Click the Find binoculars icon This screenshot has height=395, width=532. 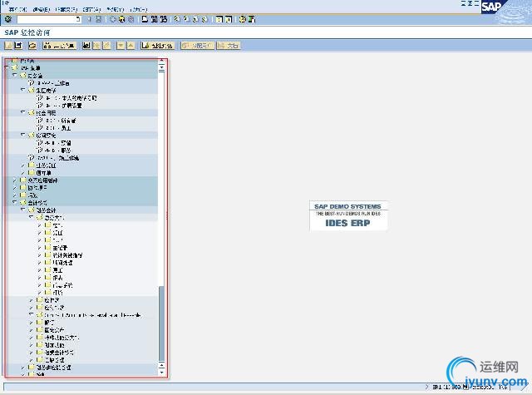pos(155,19)
